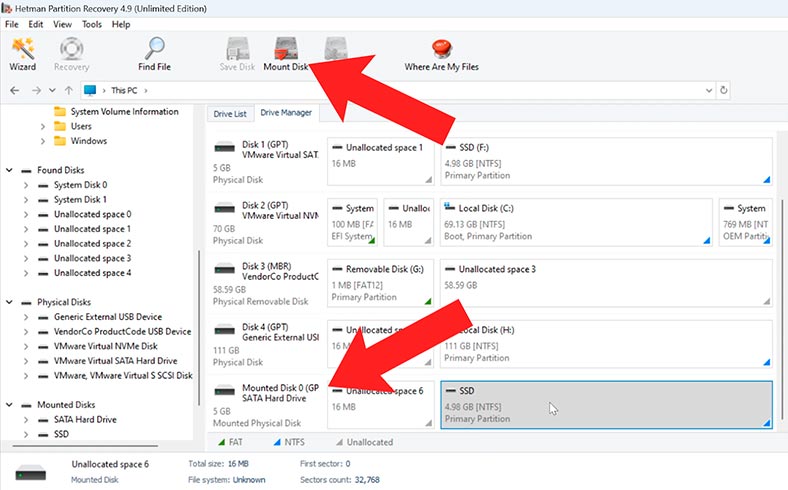Click the NTFS legend entry
This screenshot has height=490, width=788.
(x=289, y=442)
